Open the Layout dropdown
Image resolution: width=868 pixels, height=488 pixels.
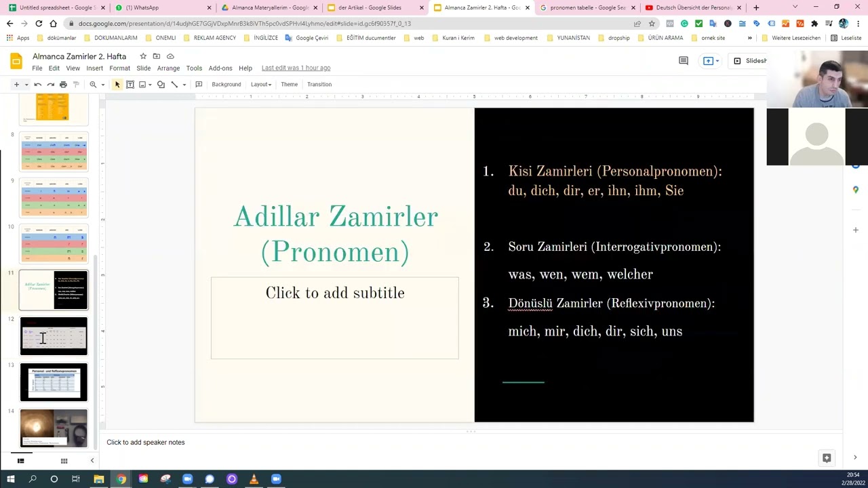261,85
